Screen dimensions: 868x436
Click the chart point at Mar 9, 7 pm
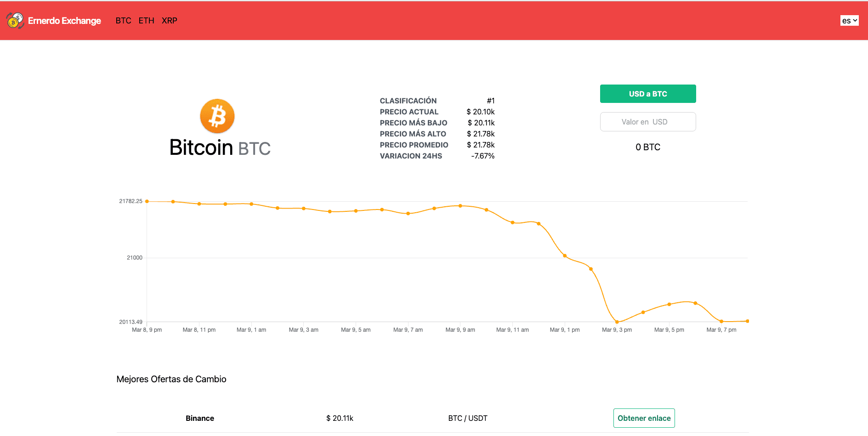pos(721,321)
